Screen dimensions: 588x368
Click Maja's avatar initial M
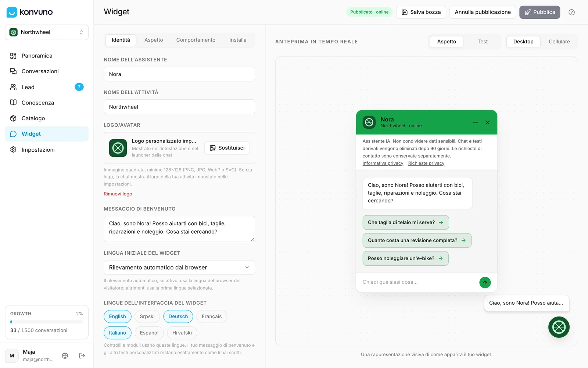[12, 355]
